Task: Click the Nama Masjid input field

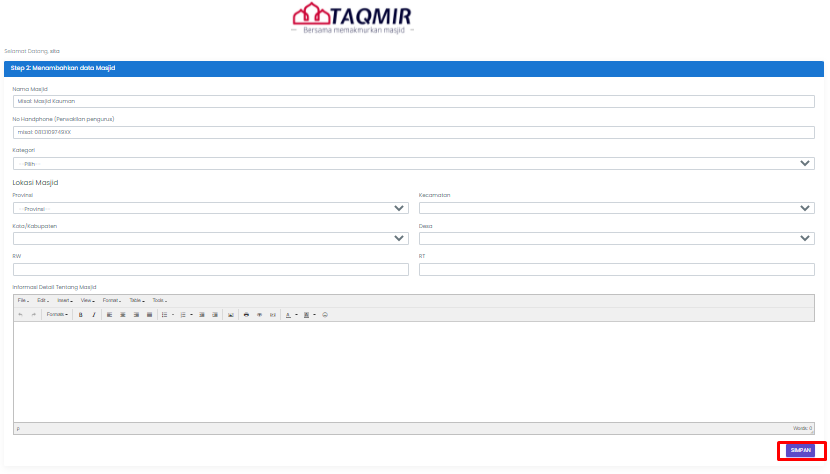Action: [413, 101]
